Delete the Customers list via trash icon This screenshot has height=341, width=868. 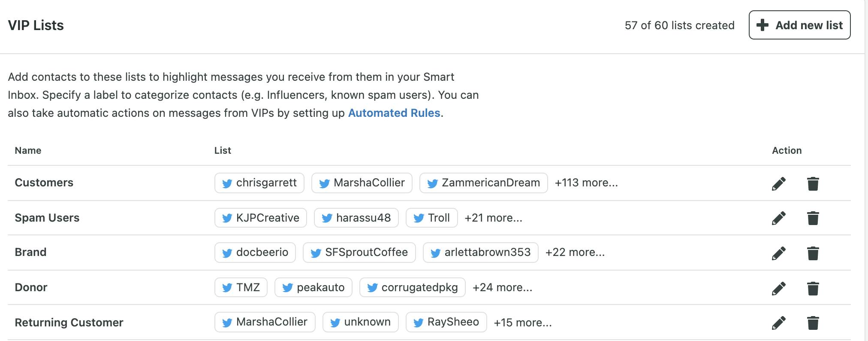click(813, 183)
